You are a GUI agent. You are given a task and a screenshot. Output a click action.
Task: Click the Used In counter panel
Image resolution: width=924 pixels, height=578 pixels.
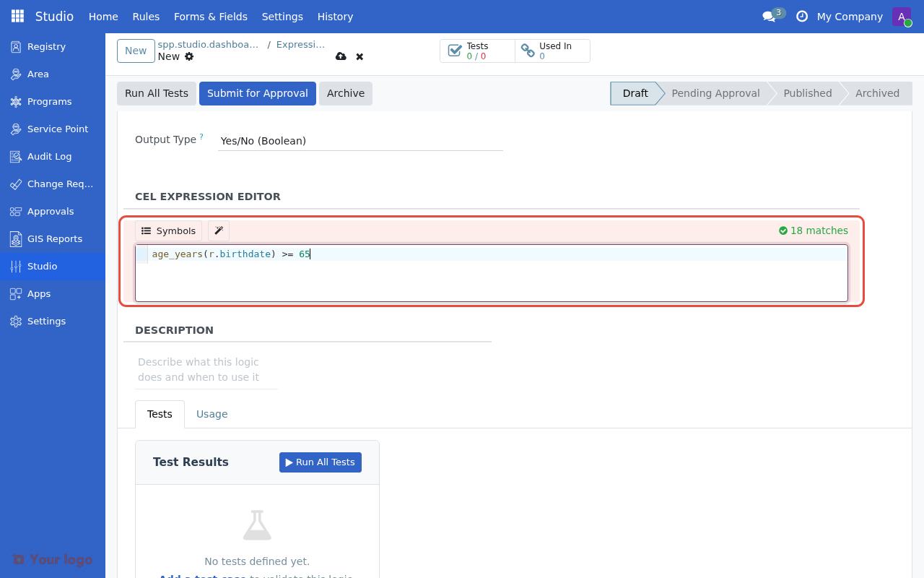click(x=552, y=50)
